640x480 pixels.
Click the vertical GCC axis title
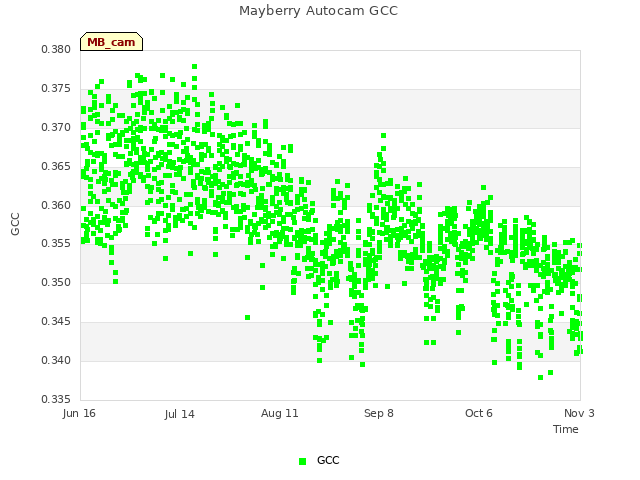pos(15,224)
